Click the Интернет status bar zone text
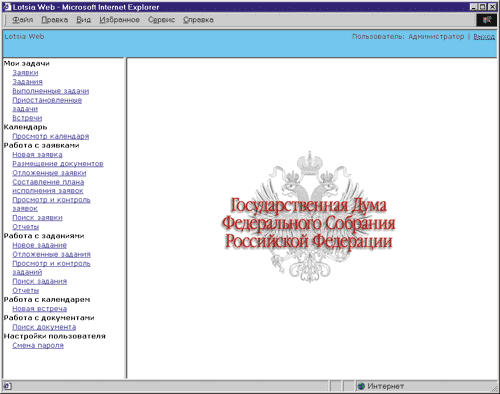The image size is (500, 394). point(385,386)
